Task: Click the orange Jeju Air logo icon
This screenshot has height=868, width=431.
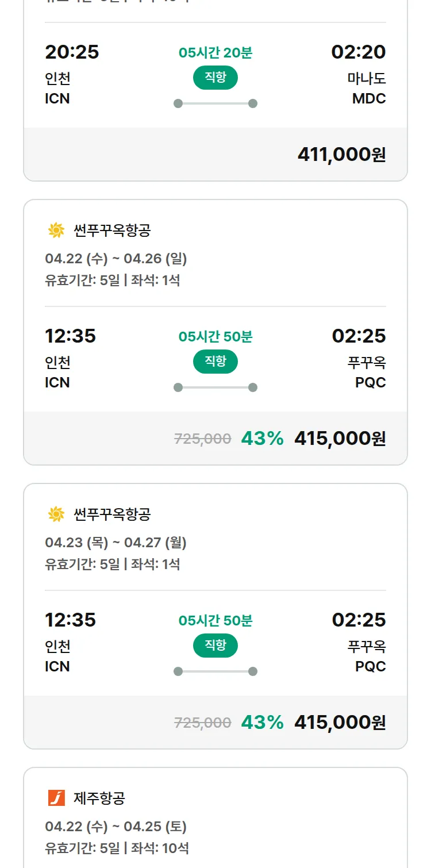Action: [56, 798]
